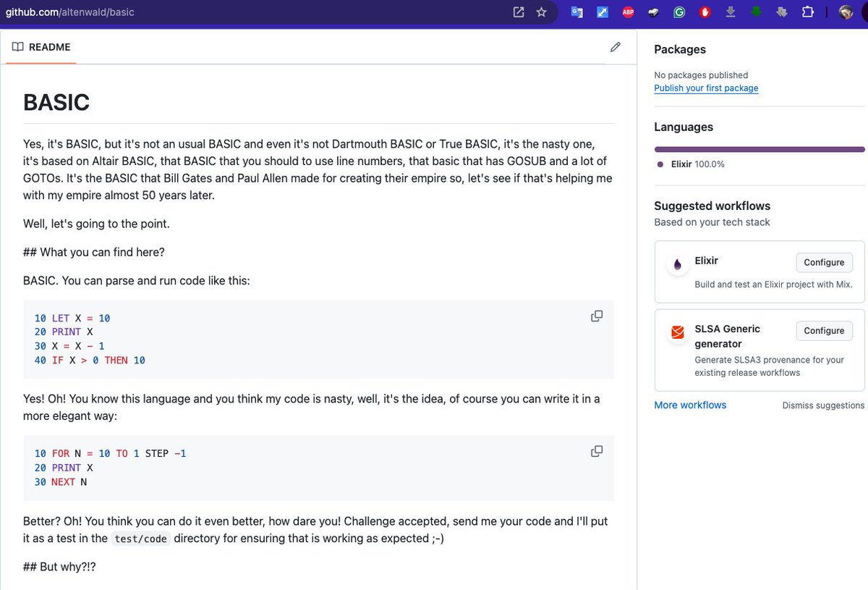Open the red stop-hand blocker extension

coord(705,12)
